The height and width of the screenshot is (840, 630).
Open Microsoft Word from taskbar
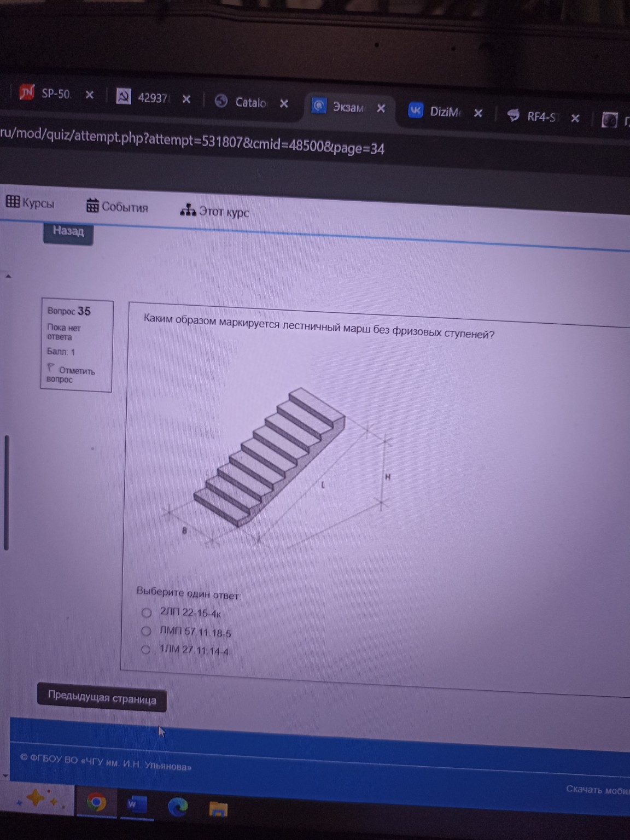click(x=135, y=805)
